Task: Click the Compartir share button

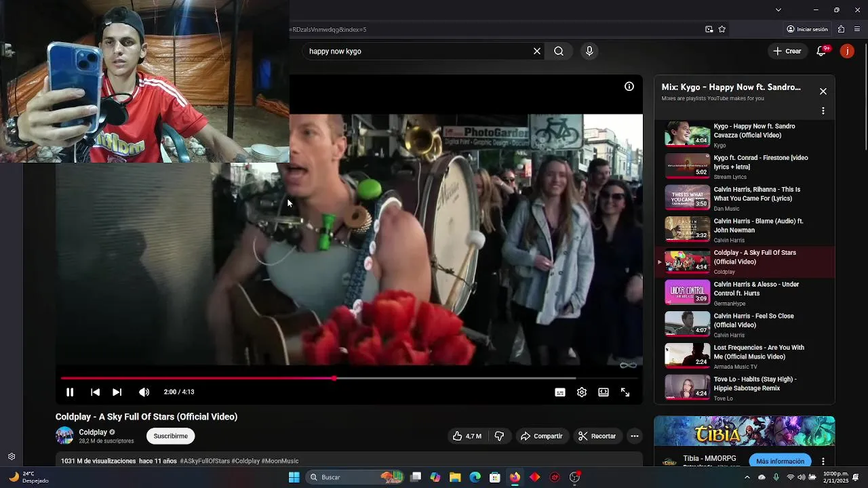Action: point(541,436)
